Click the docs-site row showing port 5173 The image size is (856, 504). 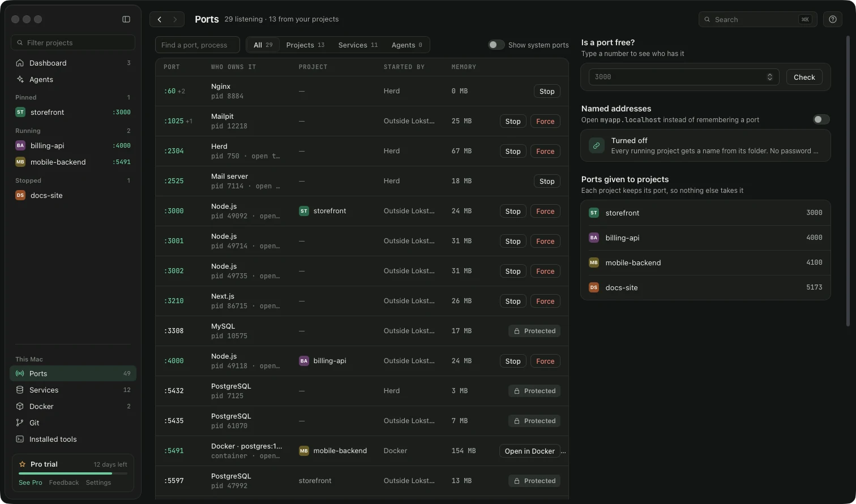(x=705, y=287)
